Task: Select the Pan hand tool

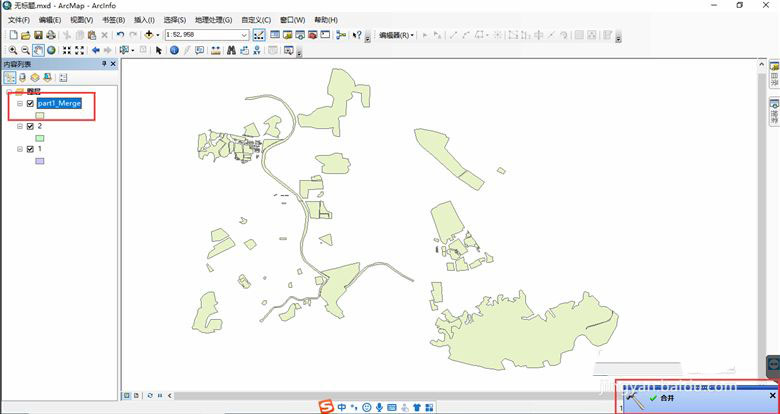Action: click(x=38, y=50)
